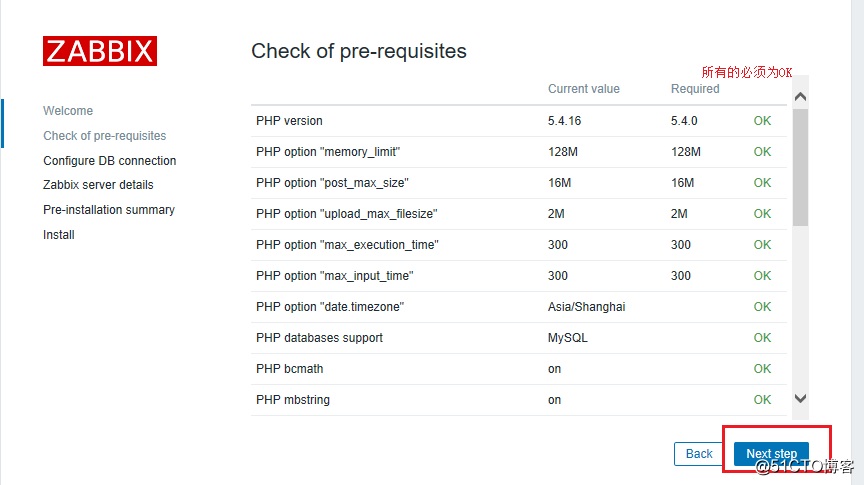Click the Required column header
Viewport: 864px width, 485px height.
pyautogui.click(x=695, y=89)
